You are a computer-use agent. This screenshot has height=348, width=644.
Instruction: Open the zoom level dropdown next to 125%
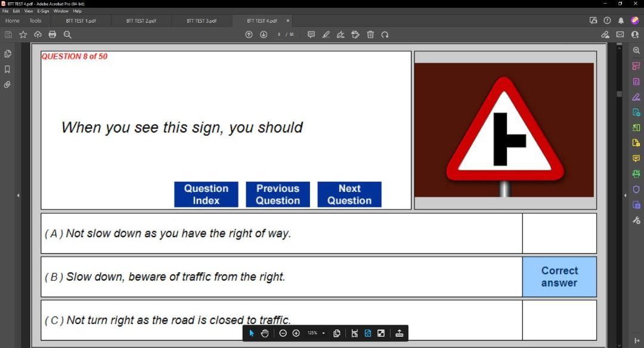tap(324, 333)
